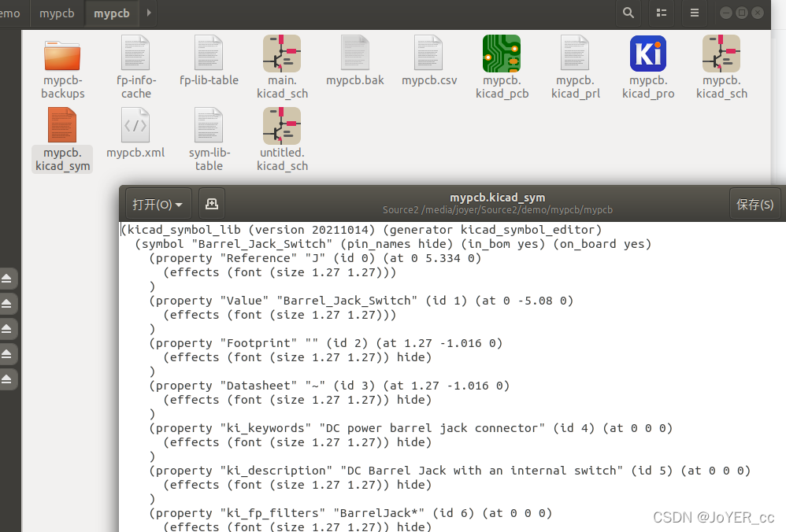
Task: Eject the fourth mounted drive in sidebar
Action: click(6, 353)
